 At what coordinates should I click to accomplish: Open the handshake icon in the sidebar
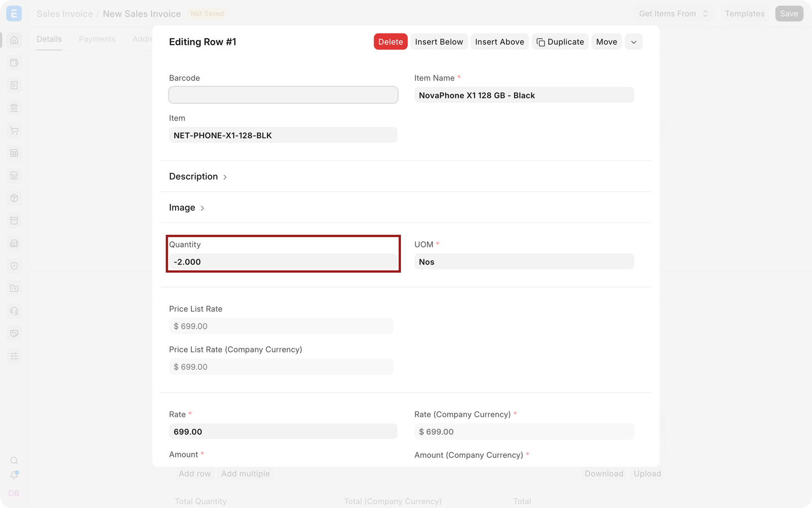(14, 333)
